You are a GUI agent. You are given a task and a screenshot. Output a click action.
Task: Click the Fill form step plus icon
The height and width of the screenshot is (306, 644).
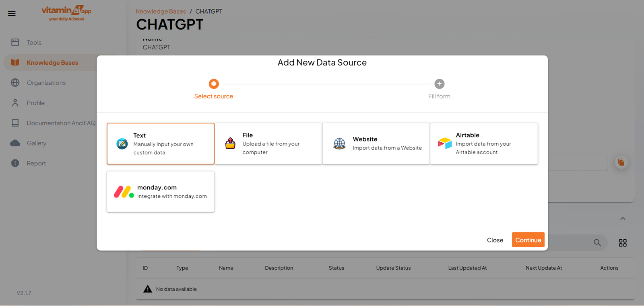440,84
